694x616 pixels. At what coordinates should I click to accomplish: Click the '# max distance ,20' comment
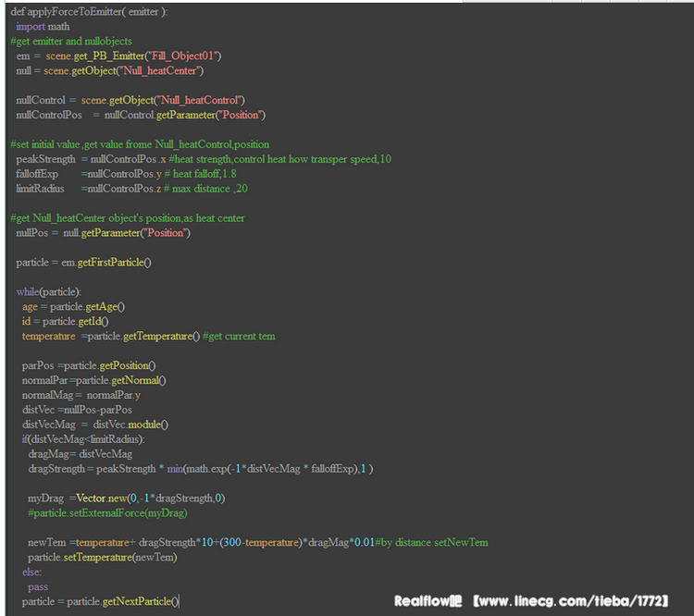click(205, 189)
